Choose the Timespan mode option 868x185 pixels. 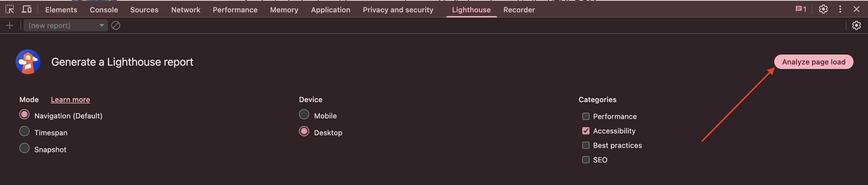(24, 132)
